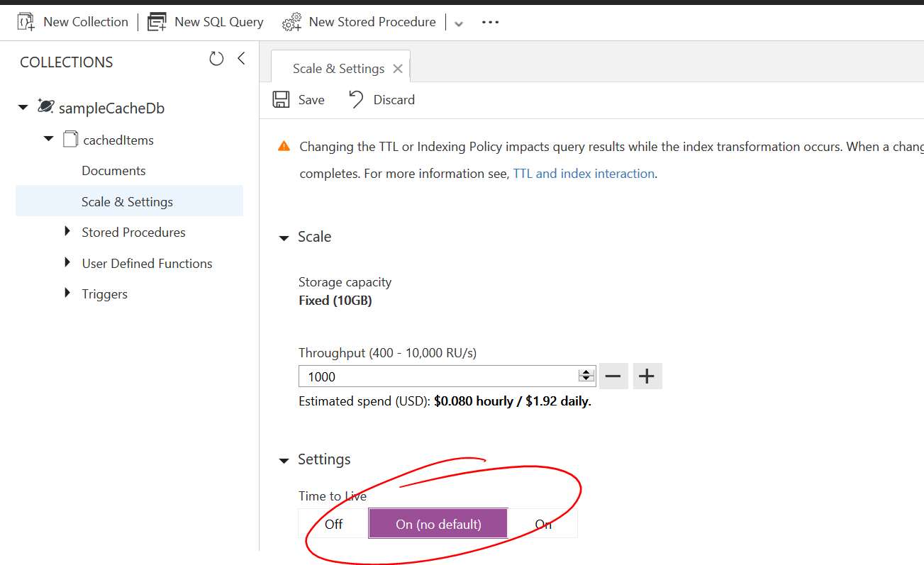The height and width of the screenshot is (565, 924).
Task: Click inside the throughput value field
Action: [x=425, y=376]
